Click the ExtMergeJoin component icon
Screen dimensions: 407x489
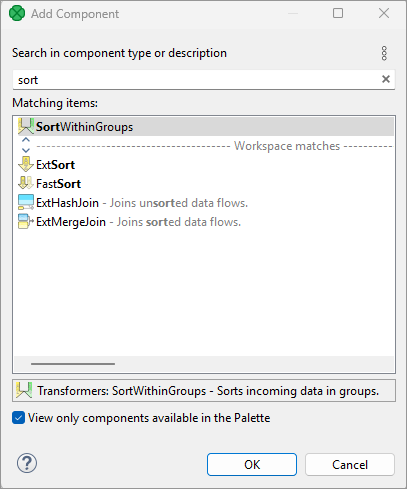point(26,221)
